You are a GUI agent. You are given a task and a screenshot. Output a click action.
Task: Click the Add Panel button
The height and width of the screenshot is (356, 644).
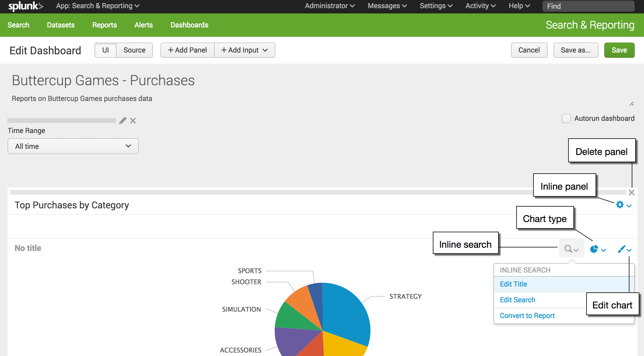(x=188, y=50)
